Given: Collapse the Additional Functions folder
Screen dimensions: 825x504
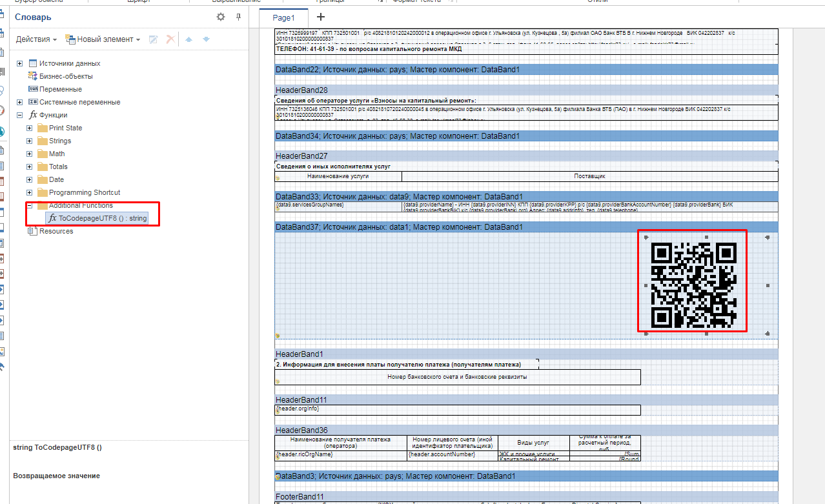Looking at the screenshot, I should [29, 205].
